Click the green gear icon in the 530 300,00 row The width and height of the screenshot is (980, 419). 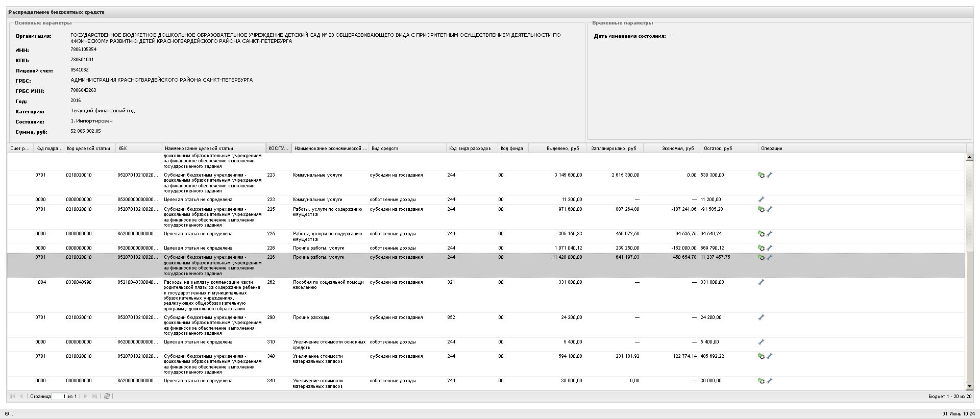point(761,175)
